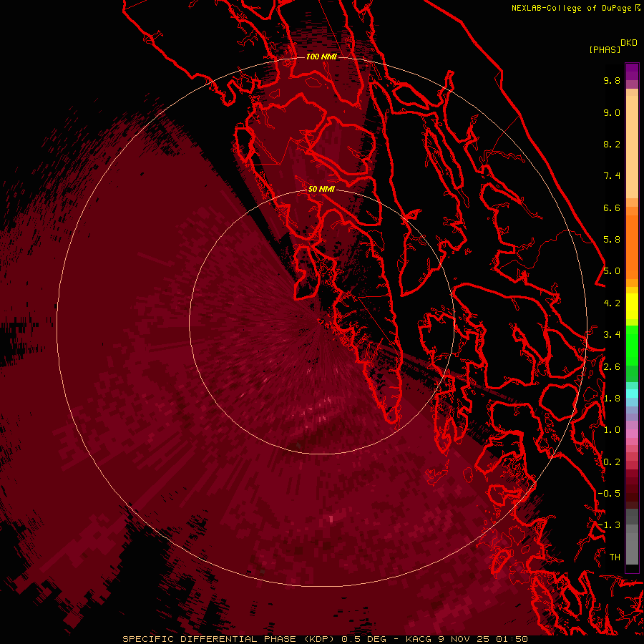644x644 pixels.
Task: Pick the yellow segment of the color bar
Action: pyautogui.click(x=632, y=306)
